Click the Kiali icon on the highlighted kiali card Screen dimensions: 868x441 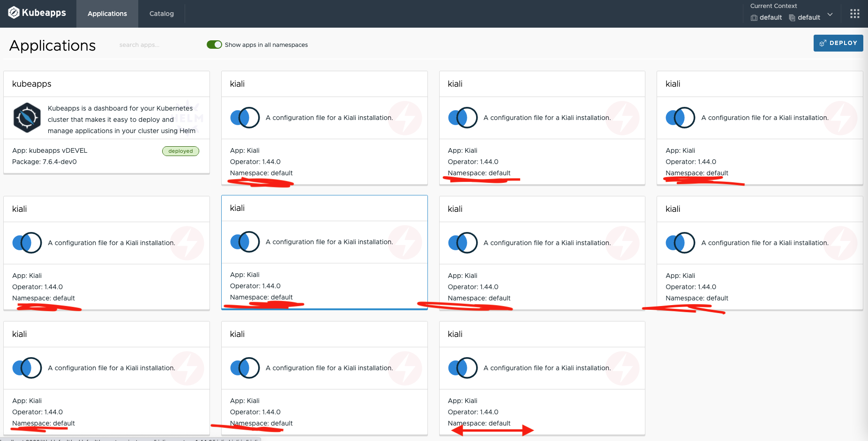[x=245, y=242]
